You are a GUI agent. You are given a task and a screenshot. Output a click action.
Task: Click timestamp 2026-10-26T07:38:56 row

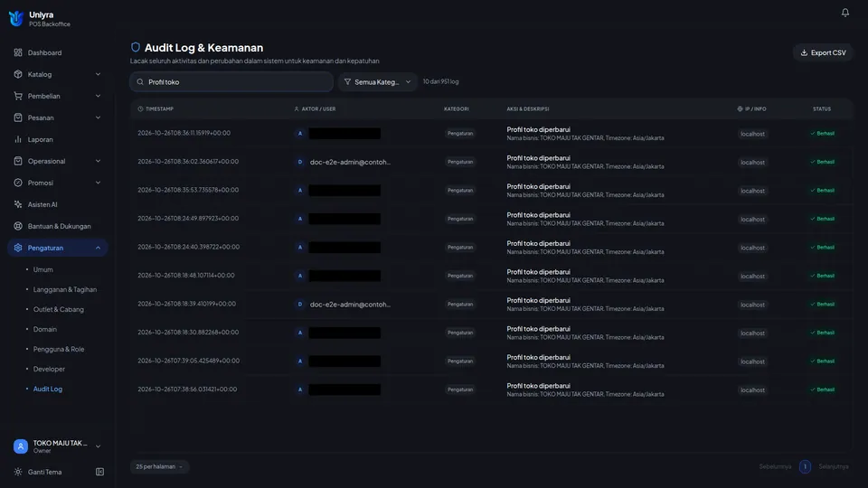pos(187,389)
